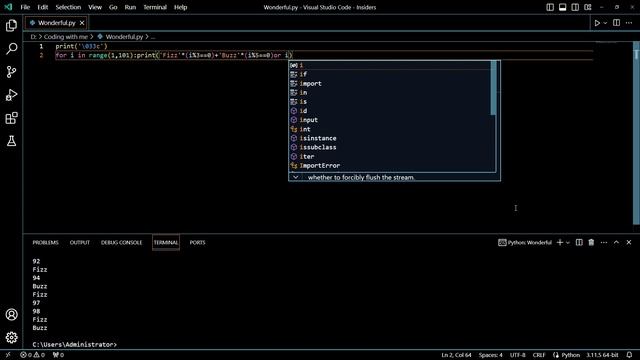The height and width of the screenshot is (360, 640).
Task: Select the 'import' suggestion
Action: pos(390,83)
